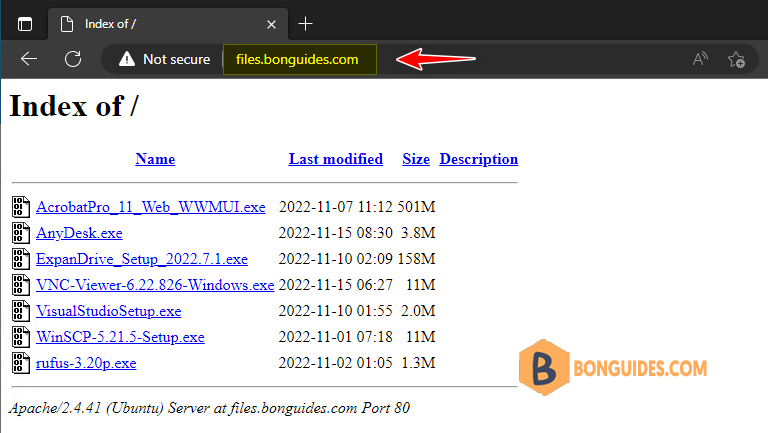The height and width of the screenshot is (433, 768).
Task: Click binary file icon beside ExpanDrive_Setup
Action: coord(21,259)
